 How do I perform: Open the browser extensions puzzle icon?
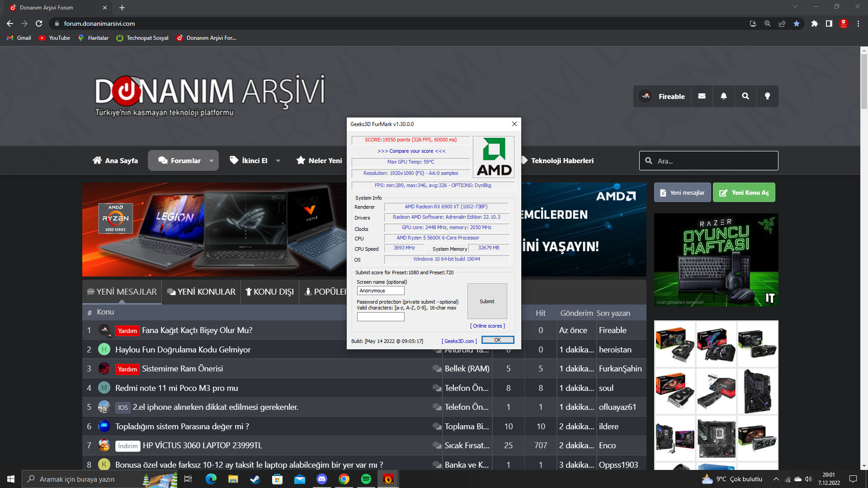coord(814,23)
